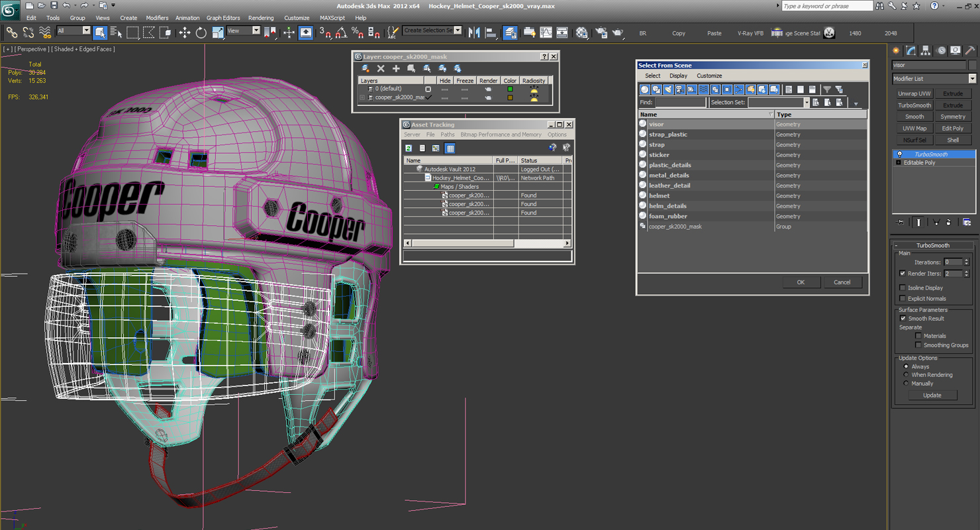Click Refresh icon in Asset Tracking

409,148
